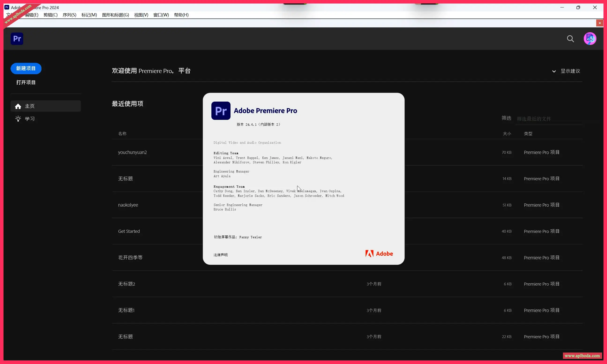Open the search magnifier icon

click(570, 39)
